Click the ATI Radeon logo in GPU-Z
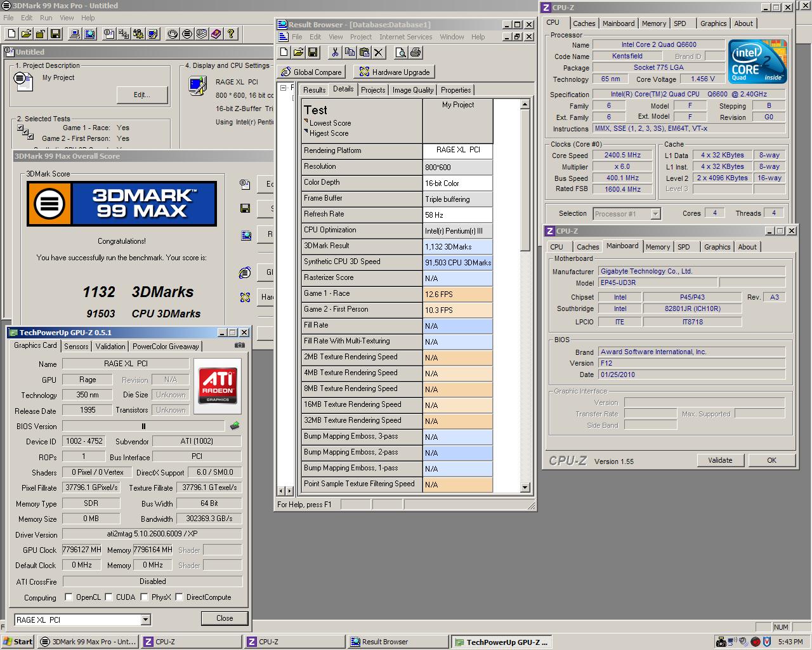812x650 pixels. [218, 387]
